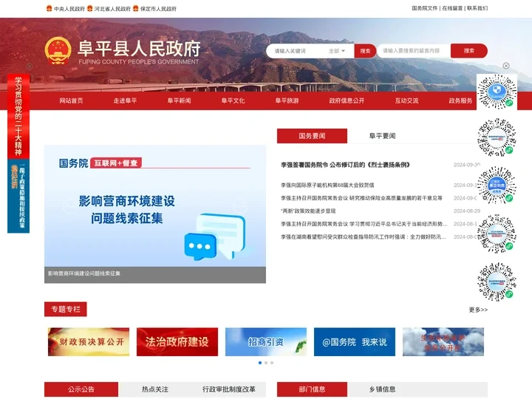
Task: Close the left floating banner
Action: pyautogui.click(x=30, y=66)
